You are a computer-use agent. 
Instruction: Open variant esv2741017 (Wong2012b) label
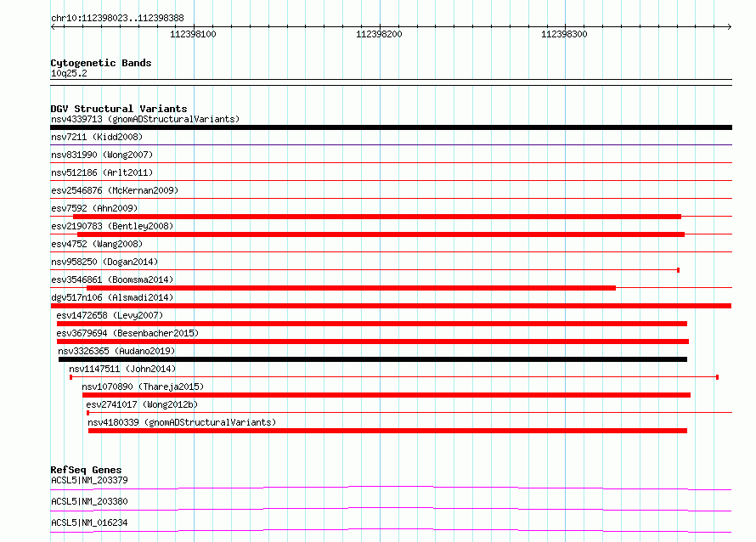tap(142, 404)
